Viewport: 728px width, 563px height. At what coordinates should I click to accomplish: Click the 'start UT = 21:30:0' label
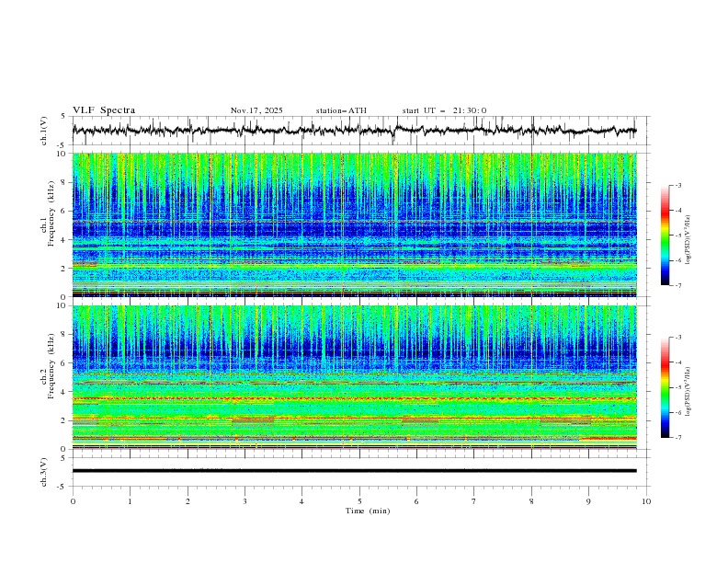[444, 110]
